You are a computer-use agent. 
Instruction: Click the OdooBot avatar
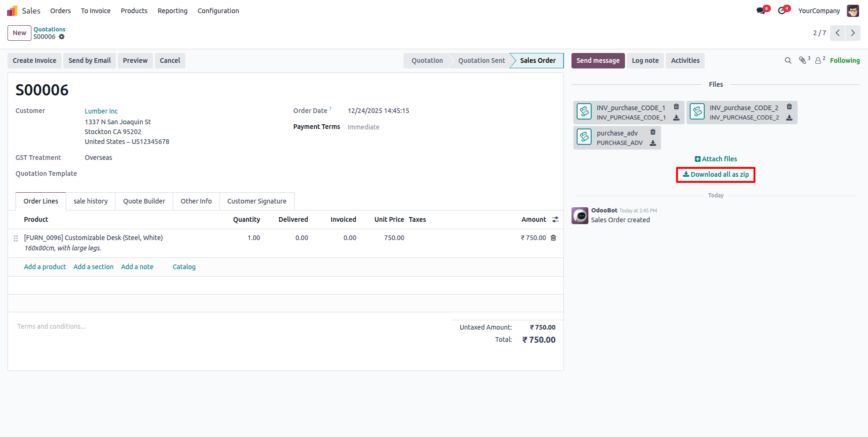click(x=580, y=216)
